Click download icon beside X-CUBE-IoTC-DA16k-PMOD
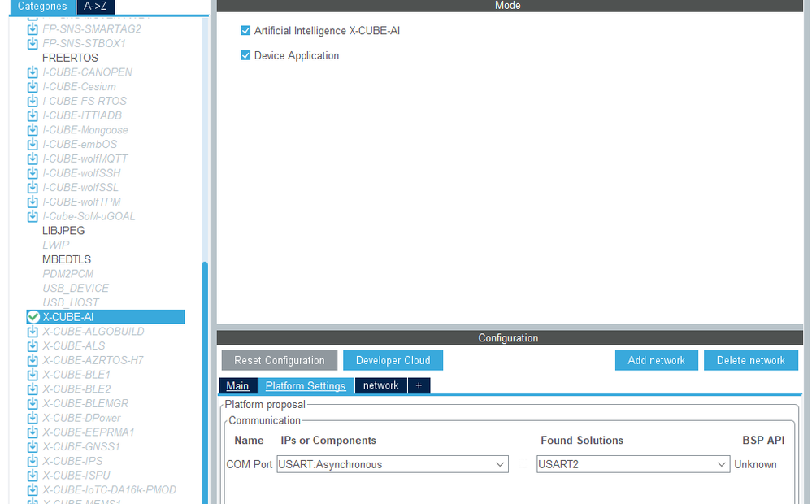 click(33, 490)
